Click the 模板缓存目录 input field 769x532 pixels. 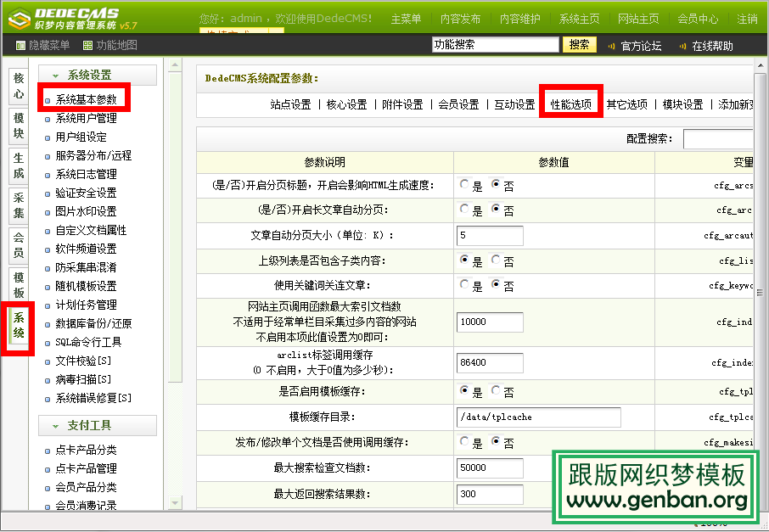coord(538,417)
